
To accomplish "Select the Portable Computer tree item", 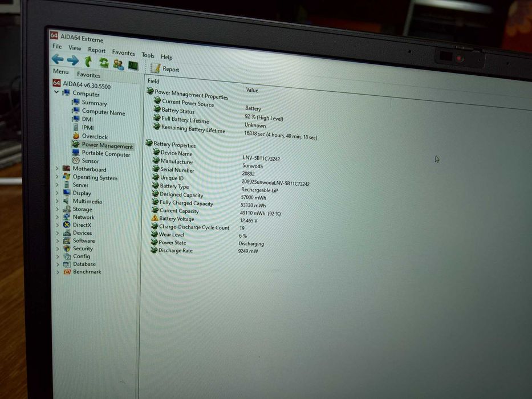I will [x=101, y=153].
